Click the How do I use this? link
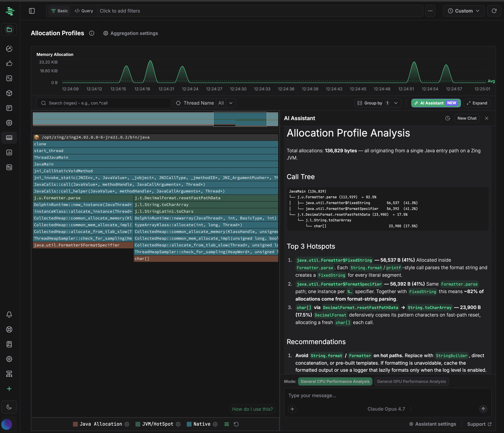 click(252, 409)
